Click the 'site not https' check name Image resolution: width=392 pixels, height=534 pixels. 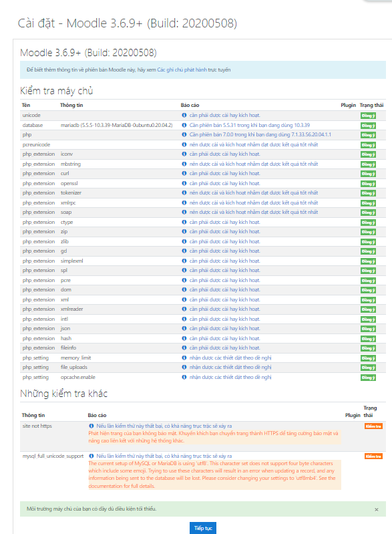[37, 426]
